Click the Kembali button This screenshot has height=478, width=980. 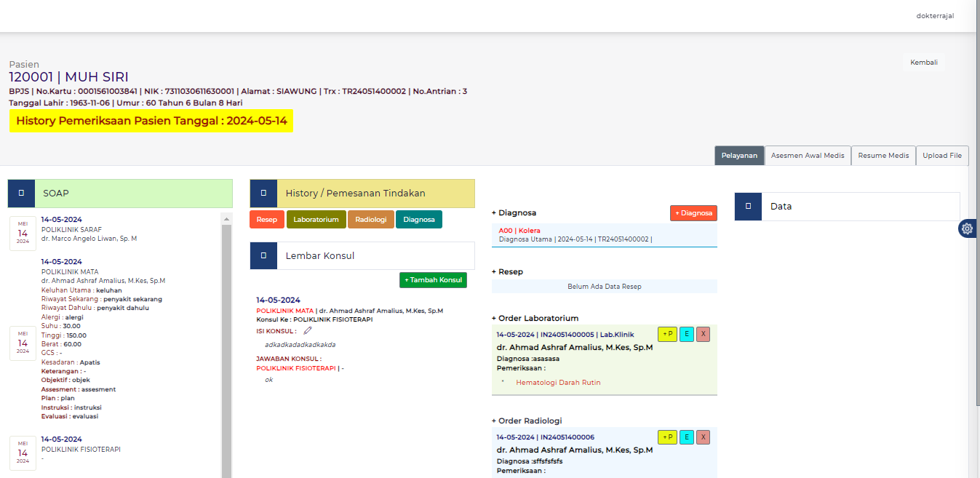coord(923,62)
